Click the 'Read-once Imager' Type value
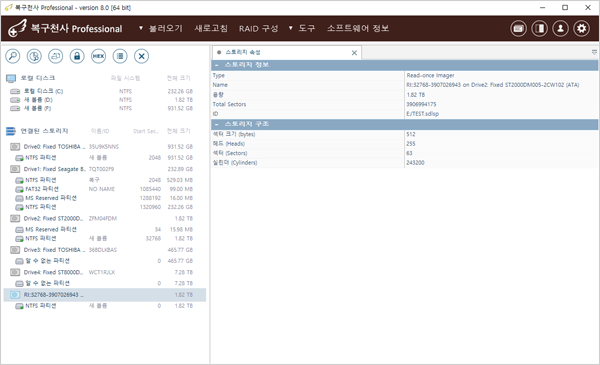Image resolution: width=600 pixels, height=365 pixels. tap(430, 76)
